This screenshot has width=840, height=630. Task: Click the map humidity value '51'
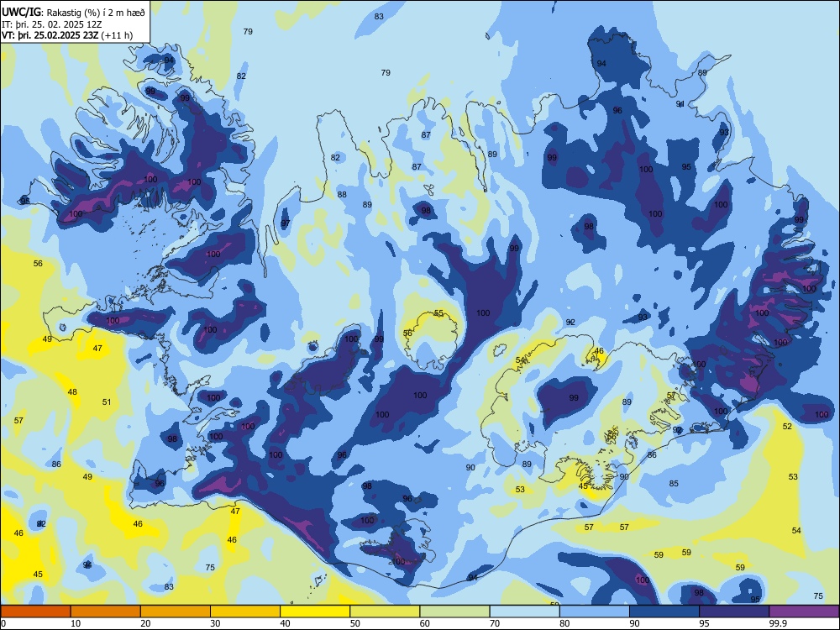pyautogui.click(x=107, y=402)
